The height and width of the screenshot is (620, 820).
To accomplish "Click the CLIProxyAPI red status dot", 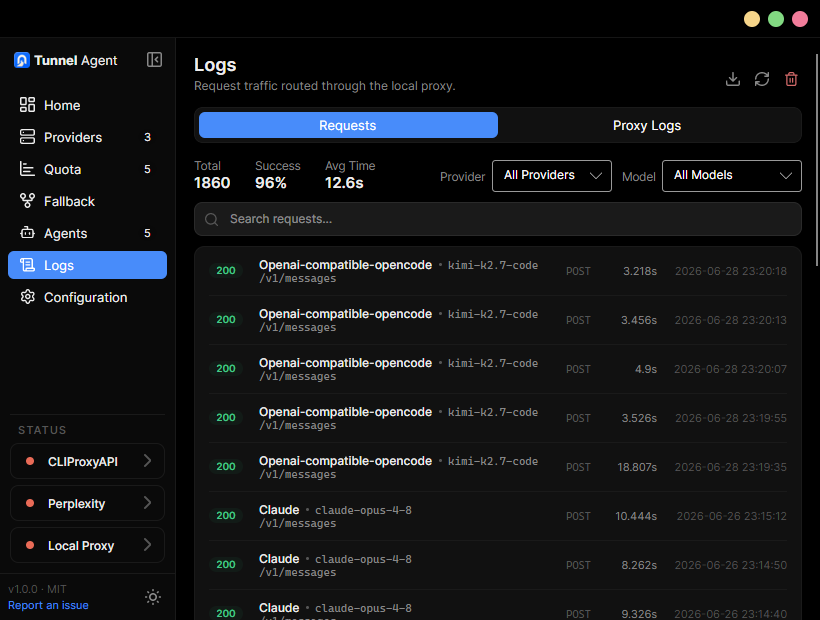I will click(30, 461).
